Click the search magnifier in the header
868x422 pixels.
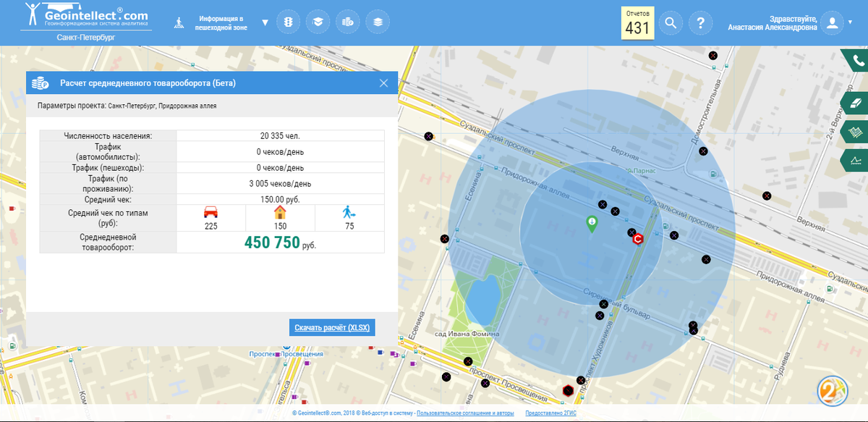(x=670, y=22)
